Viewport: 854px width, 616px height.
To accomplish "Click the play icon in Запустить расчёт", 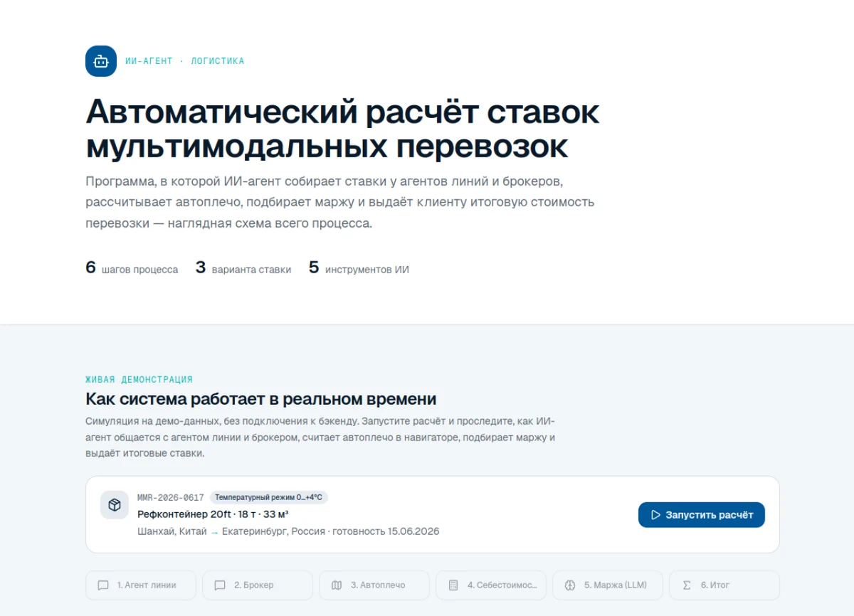I will (656, 515).
